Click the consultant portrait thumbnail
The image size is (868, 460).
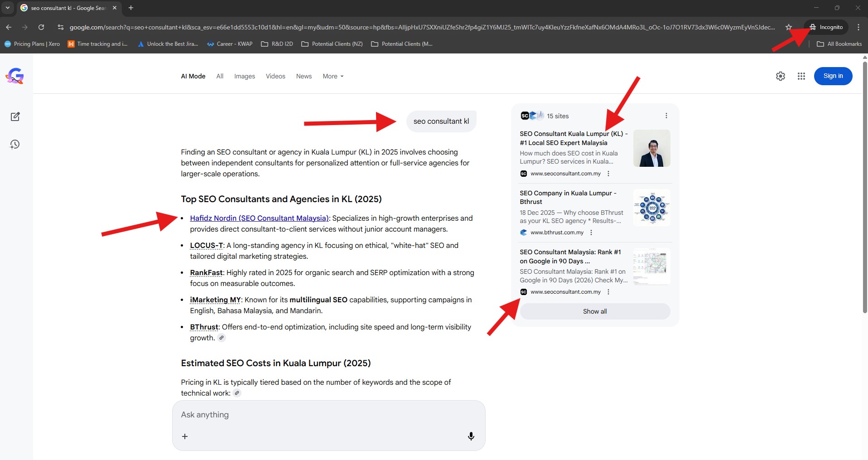click(652, 148)
